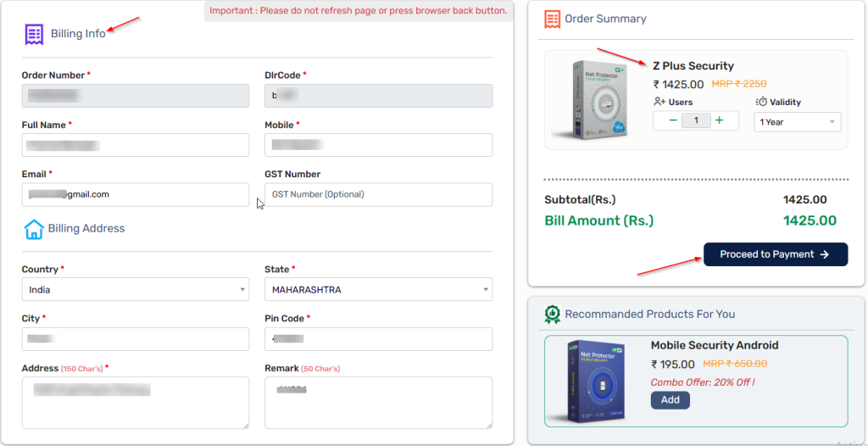
Task: Click the Order Summary receipt icon
Action: pyautogui.click(x=553, y=19)
